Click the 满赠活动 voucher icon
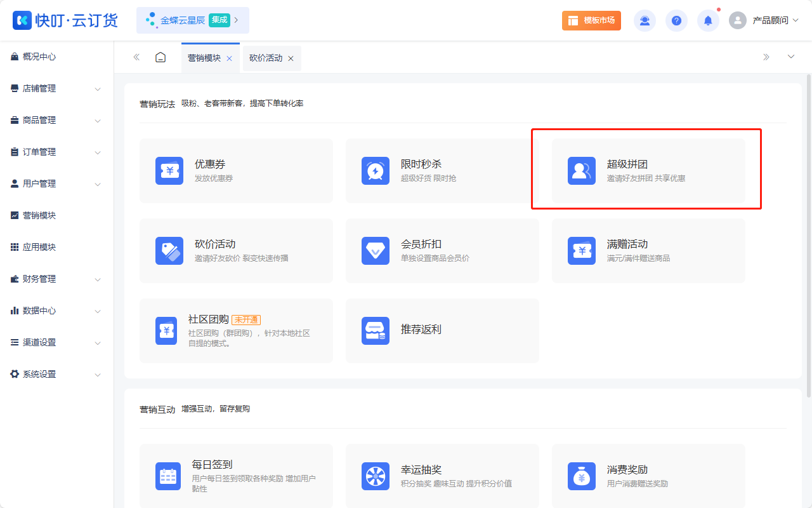812x508 pixels. tap(582, 251)
